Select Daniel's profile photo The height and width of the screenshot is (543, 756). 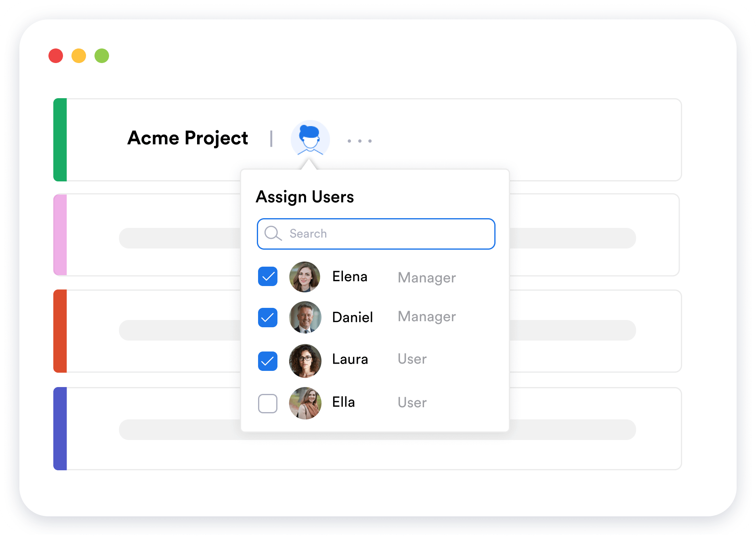point(305,318)
